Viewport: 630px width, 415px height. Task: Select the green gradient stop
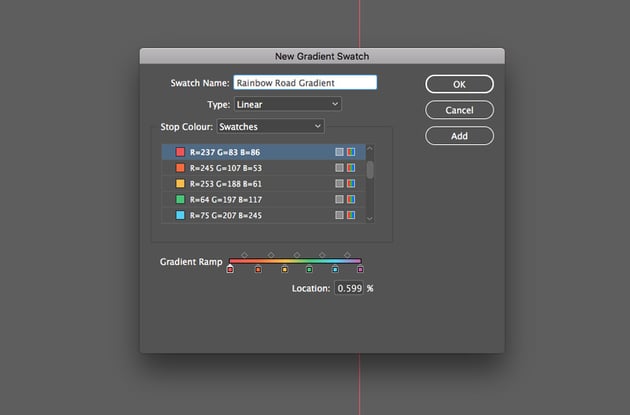(x=309, y=269)
